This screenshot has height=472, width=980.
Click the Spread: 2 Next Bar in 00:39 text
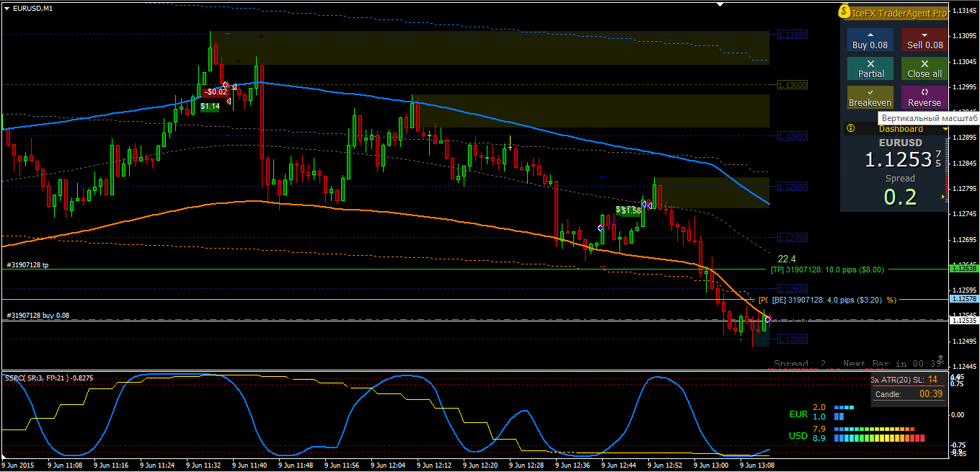[x=858, y=364]
